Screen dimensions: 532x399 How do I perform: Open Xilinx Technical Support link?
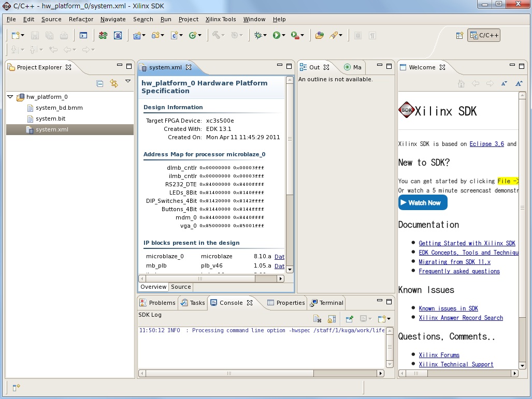456,364
